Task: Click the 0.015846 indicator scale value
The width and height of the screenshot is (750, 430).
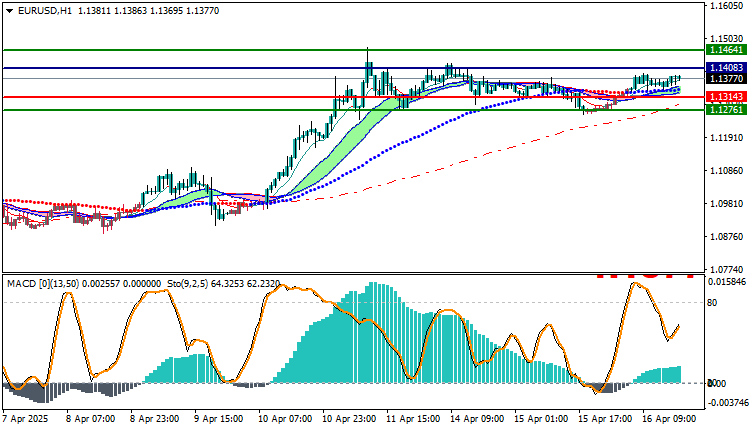Action: (727, 282)
